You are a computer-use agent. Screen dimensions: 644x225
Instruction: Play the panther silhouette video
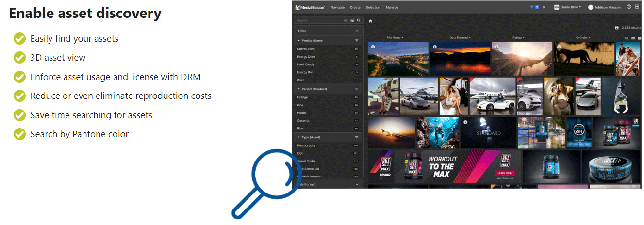point(559,47)
